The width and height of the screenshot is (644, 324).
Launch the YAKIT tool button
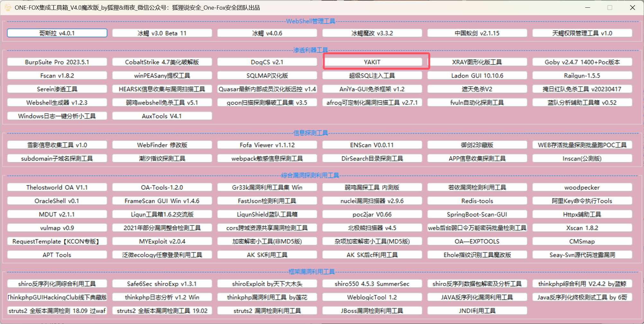pyautogui.click(x=372, y=62)
